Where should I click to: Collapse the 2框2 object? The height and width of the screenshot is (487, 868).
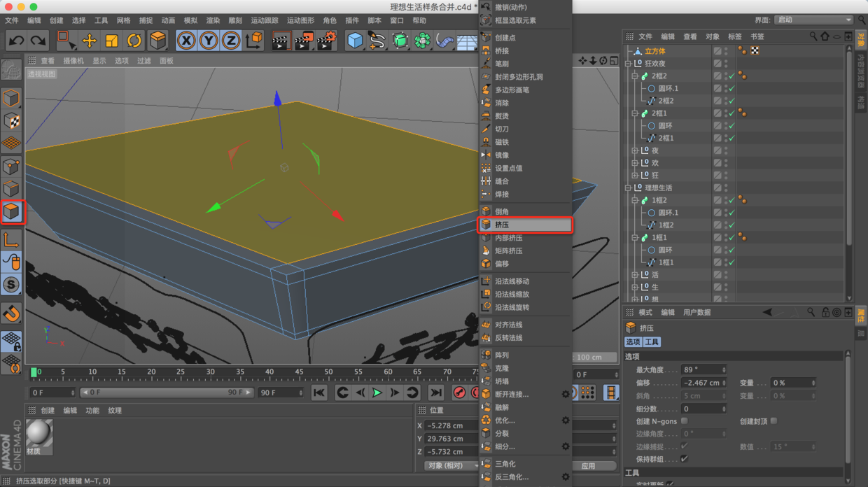pos(635,76)
